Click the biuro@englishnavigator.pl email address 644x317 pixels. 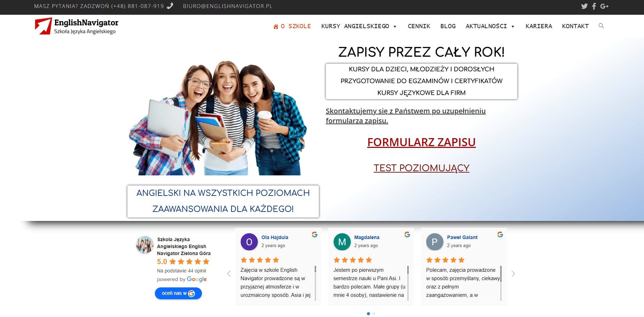228,6
